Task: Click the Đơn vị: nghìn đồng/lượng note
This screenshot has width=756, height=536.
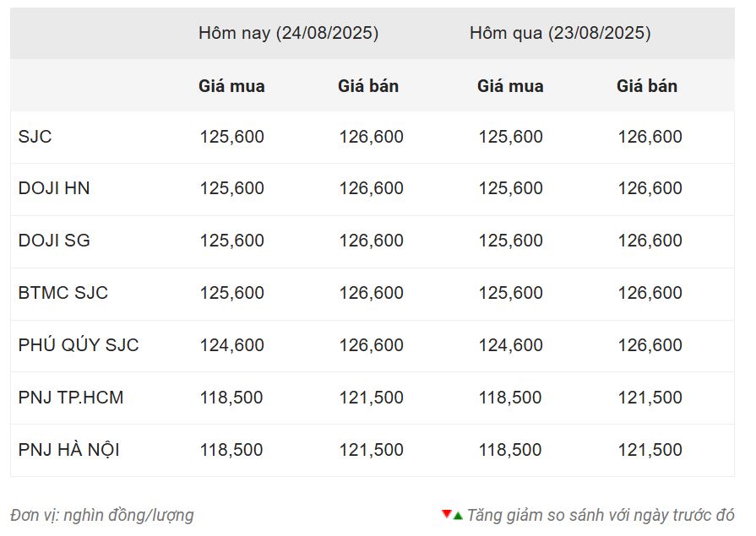Action: (x=102, y=515)
